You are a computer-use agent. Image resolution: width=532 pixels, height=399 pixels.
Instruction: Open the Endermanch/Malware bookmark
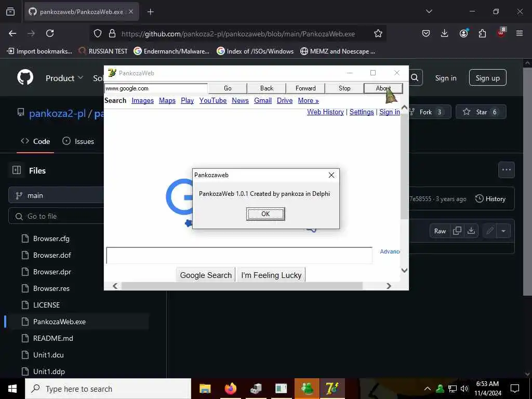point(171,51)
